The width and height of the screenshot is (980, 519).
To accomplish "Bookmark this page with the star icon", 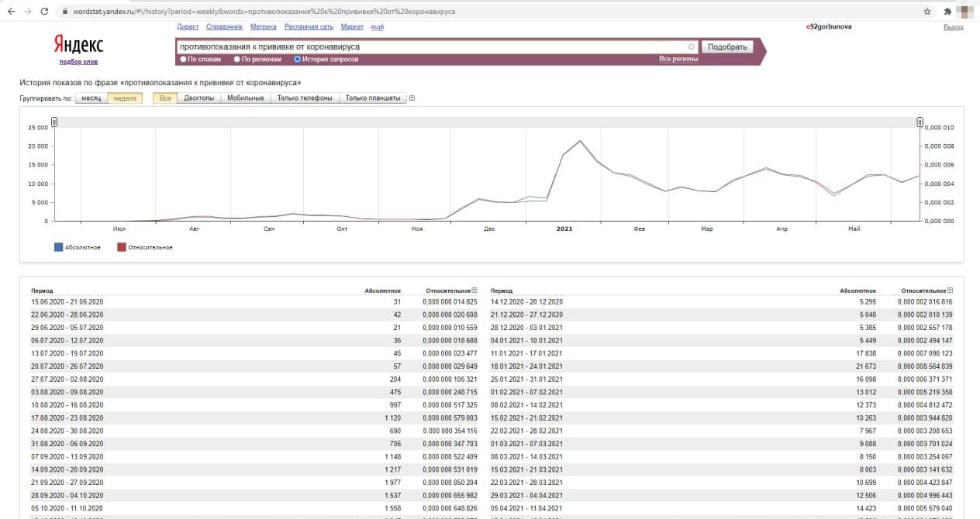I will 927,12.
